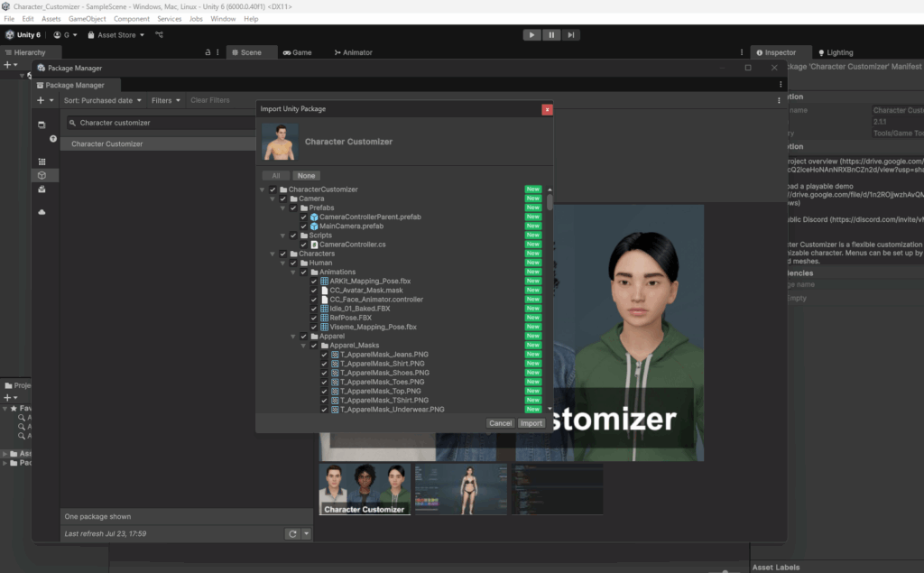
Task: Uncheck the Camera folder checkbox
Action: point(282,199)
